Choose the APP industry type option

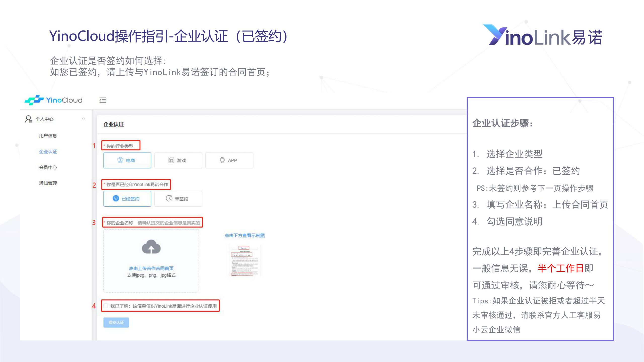point(229,160)
